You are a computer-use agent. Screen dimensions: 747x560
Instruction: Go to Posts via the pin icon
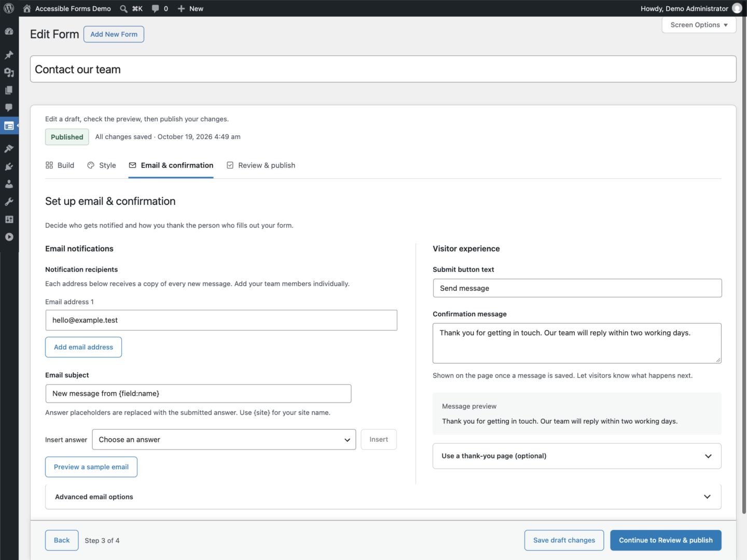pos(9,55)
